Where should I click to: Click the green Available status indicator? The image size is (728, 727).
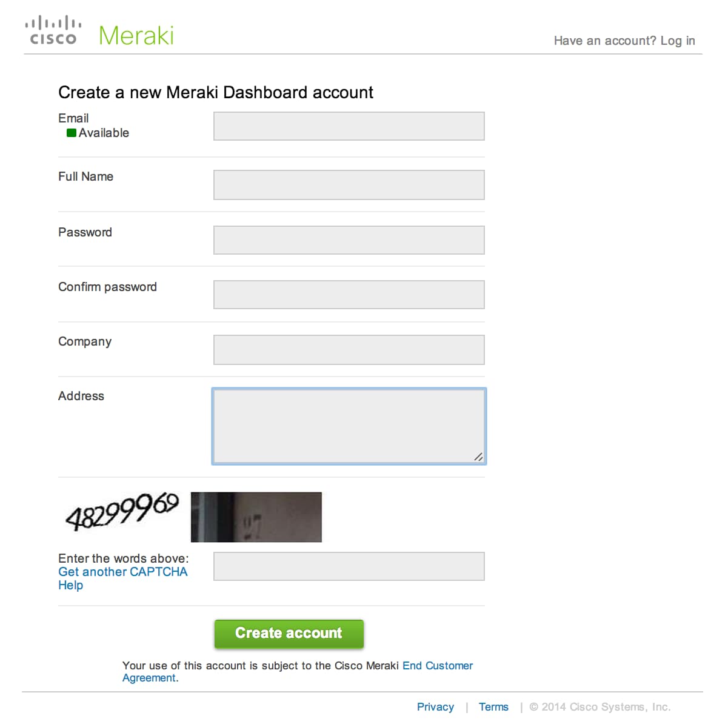[x=72, y=133]
